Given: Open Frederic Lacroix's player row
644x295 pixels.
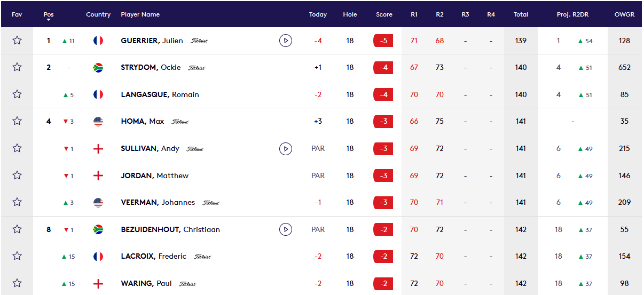Looking at the screenshot, I should tap(154, 257).
